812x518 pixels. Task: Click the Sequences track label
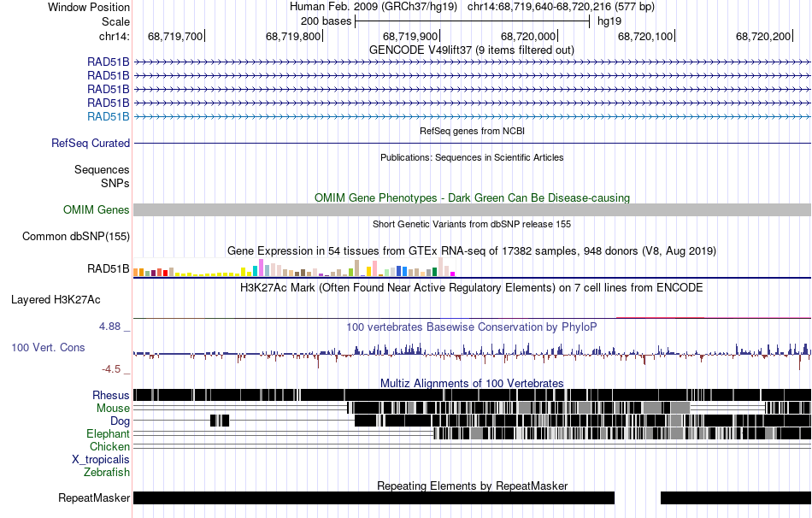(x=102, y=169)
